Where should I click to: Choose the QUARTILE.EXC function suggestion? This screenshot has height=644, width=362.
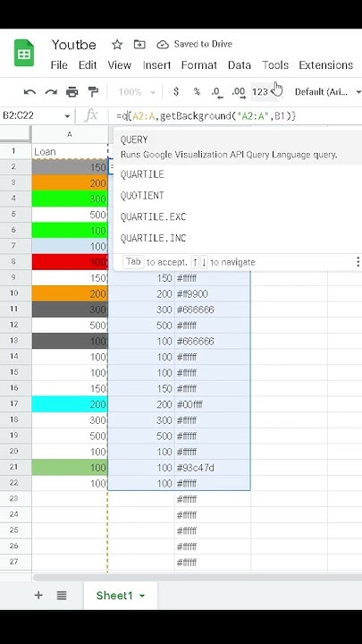[238, 216]
